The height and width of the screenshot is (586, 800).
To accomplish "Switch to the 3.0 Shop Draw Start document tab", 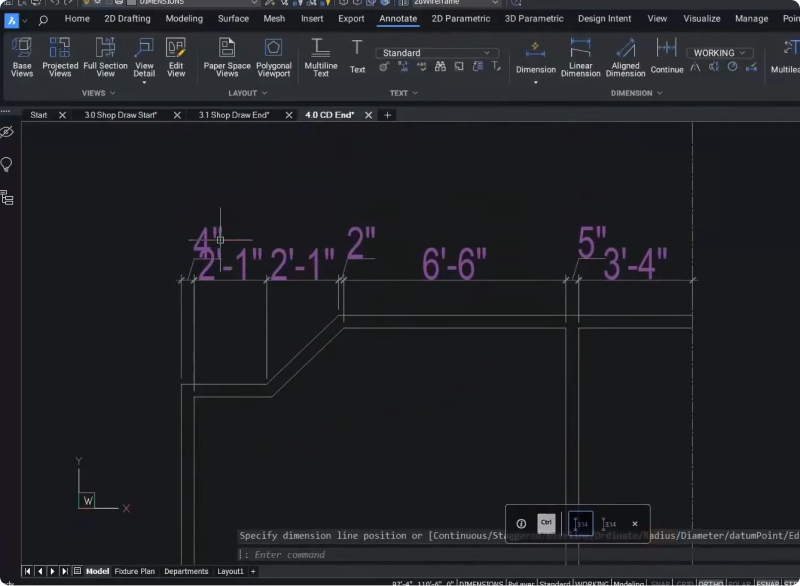I will [x=120, y=115].
